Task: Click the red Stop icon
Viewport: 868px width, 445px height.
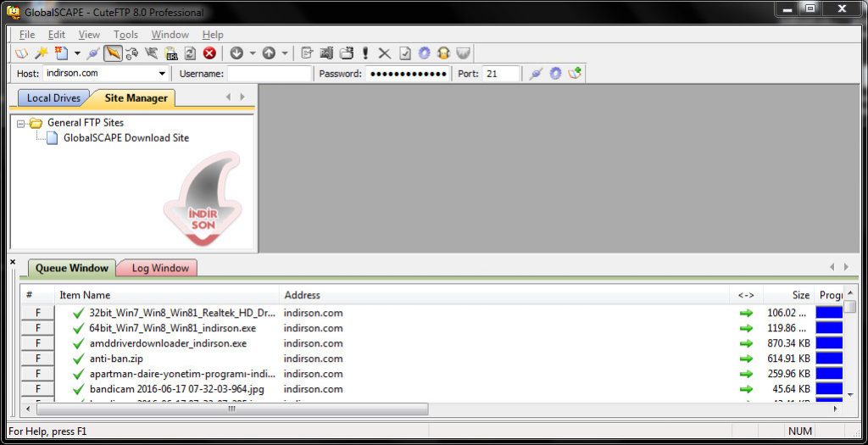Action: point(209,53)
